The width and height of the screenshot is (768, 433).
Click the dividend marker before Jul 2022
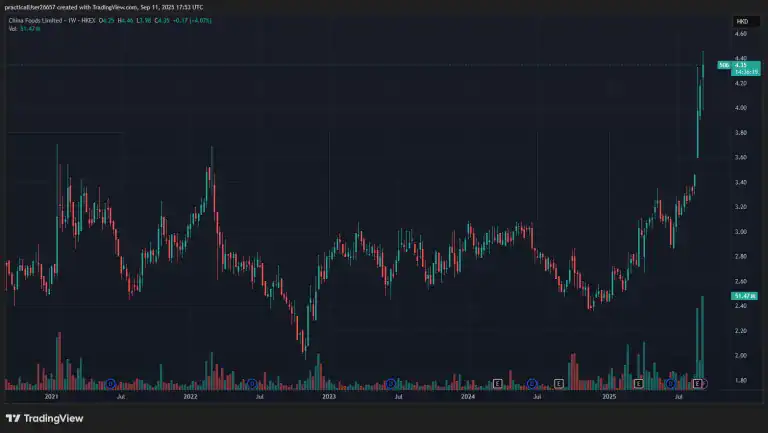coord(252,383)
